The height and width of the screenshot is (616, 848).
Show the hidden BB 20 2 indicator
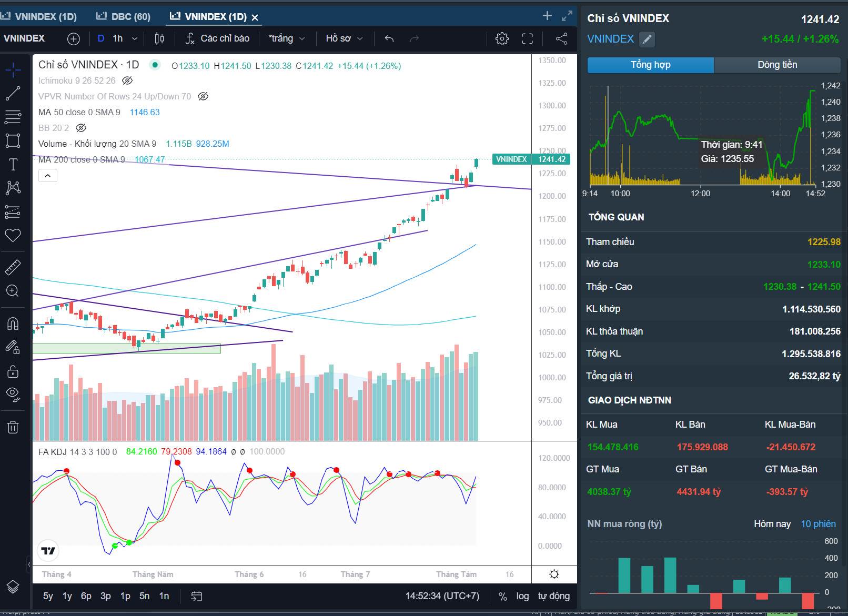pos(81,128)
